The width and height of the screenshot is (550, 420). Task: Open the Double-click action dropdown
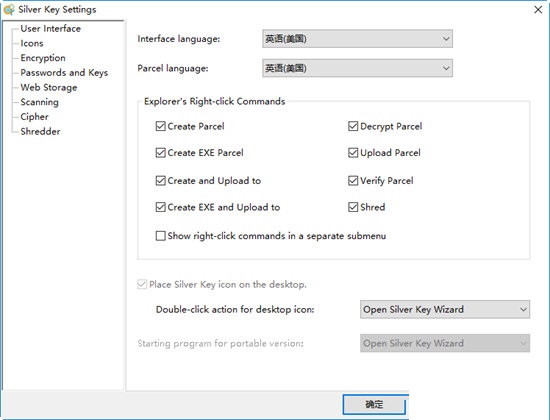pos(445,309)
